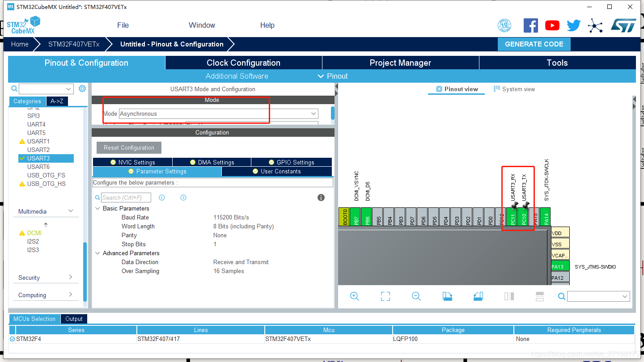This screenshot has width=644, height=362.
Task: Click the categories list vertical scrollbar
Action: (85, 271)
